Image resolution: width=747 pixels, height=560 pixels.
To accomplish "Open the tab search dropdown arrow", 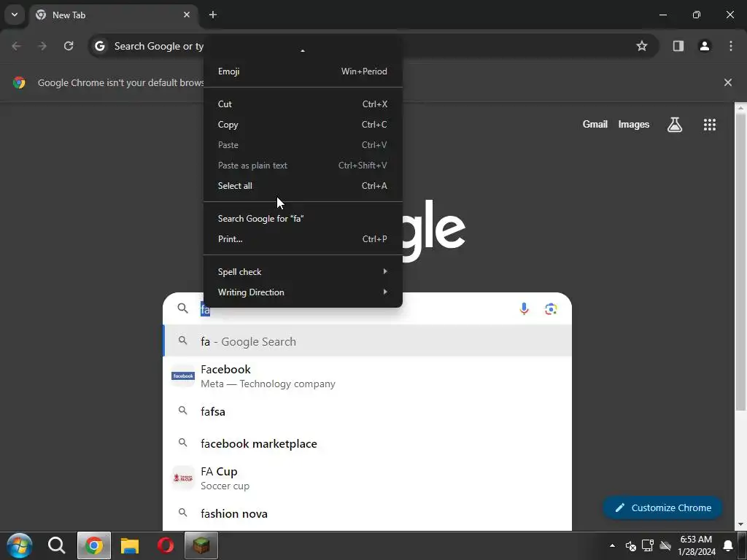I will pyautogui.click(x=15, y=15).
